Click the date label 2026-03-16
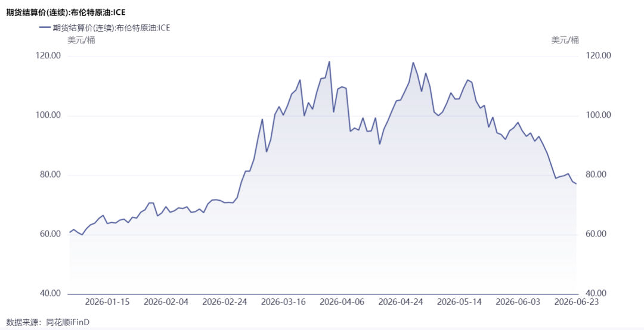The width and height of the screenshot is (644, 330). 283,303
